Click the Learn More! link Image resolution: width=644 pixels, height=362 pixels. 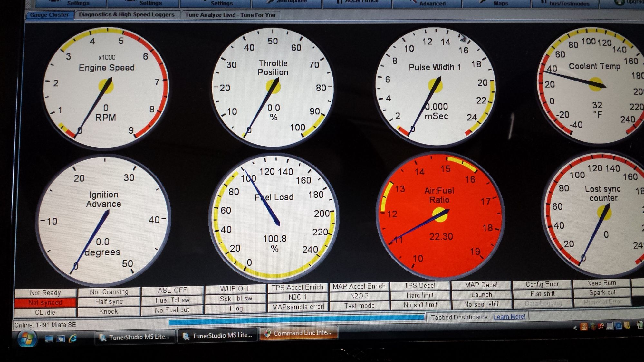click(x=509, y=317)
